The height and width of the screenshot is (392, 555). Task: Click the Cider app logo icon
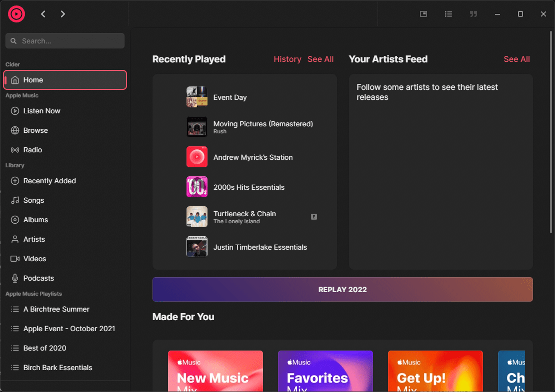pos(16,14)
